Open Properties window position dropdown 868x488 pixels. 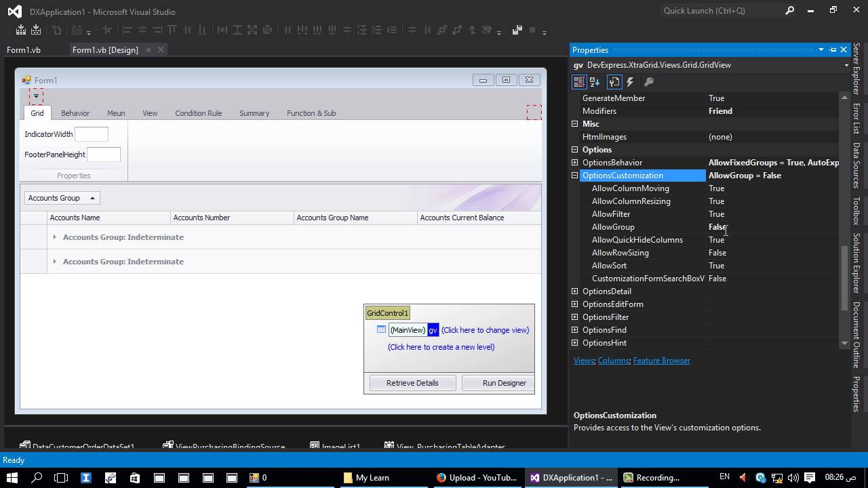click(x=821, y=49)
